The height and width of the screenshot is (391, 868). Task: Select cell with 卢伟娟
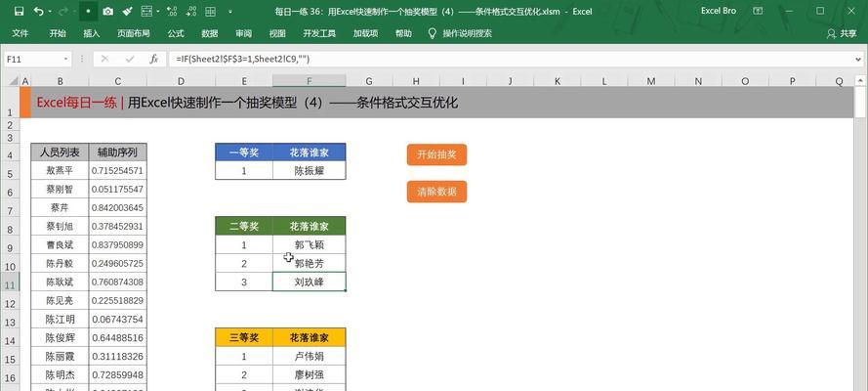[x=309, y=356]
